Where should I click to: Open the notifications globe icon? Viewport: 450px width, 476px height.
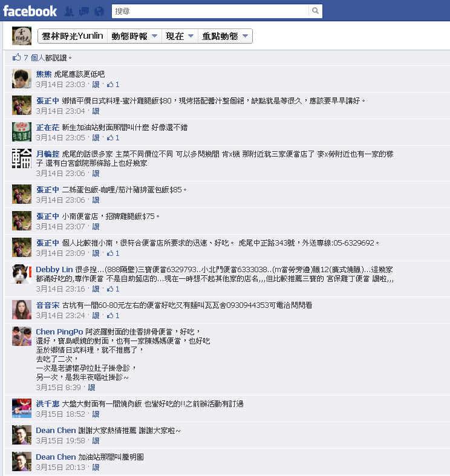[99, 11]
